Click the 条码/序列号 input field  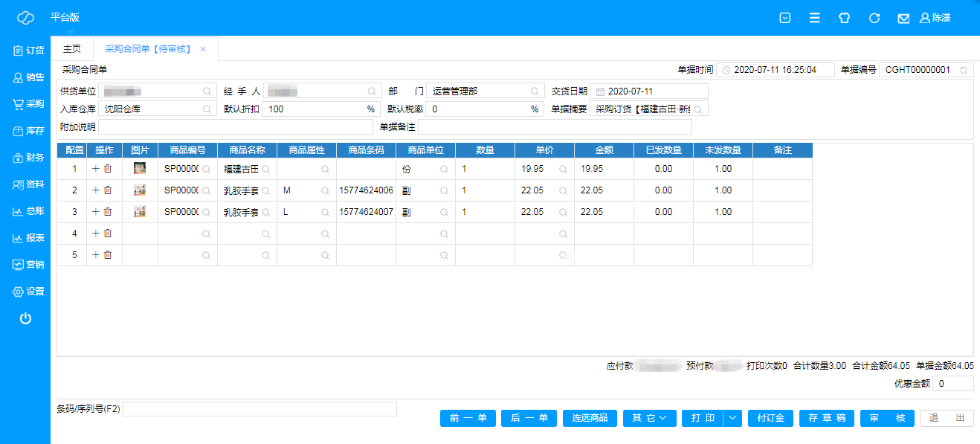[259, 409]
